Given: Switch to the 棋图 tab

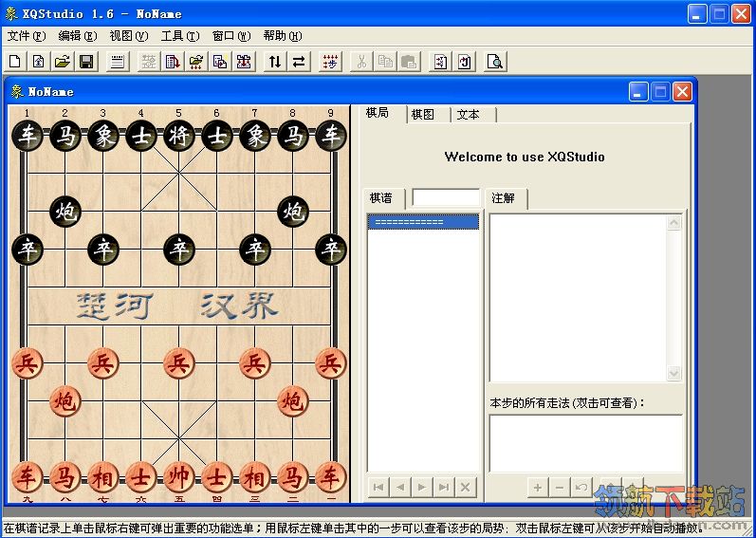Looking at the screenshot, I should pos(423,115).
